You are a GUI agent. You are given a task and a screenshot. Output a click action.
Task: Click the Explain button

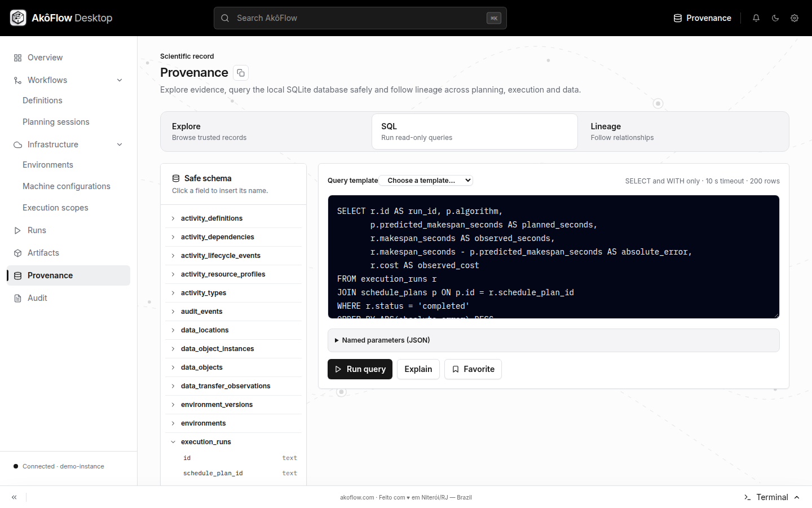418,369
